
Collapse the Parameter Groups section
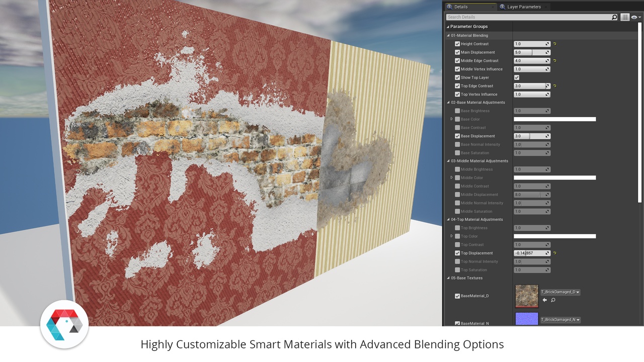[x=448, y=27]
